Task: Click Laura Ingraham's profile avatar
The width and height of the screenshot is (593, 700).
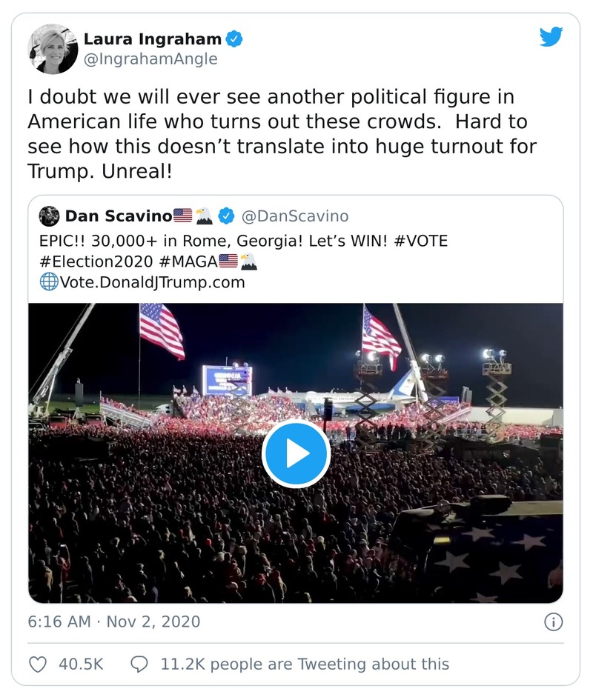Action: pos(53,47)
